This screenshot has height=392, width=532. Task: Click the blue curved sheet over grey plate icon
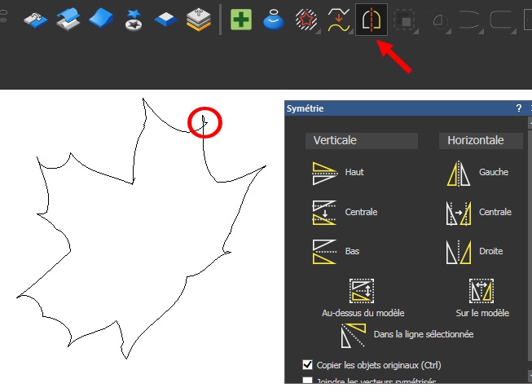tap(68, 20)
